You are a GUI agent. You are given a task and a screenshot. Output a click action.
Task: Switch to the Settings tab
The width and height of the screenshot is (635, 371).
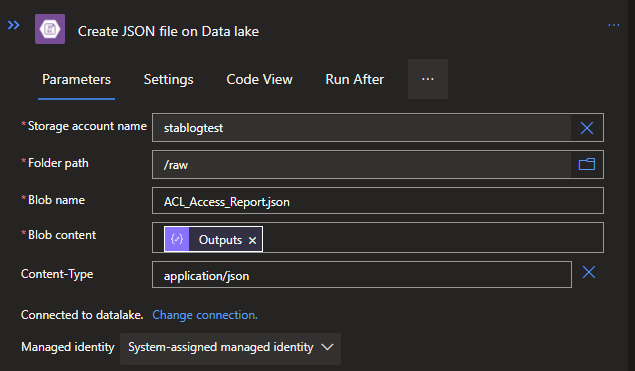pyautogui.click(x=168, y=79)
